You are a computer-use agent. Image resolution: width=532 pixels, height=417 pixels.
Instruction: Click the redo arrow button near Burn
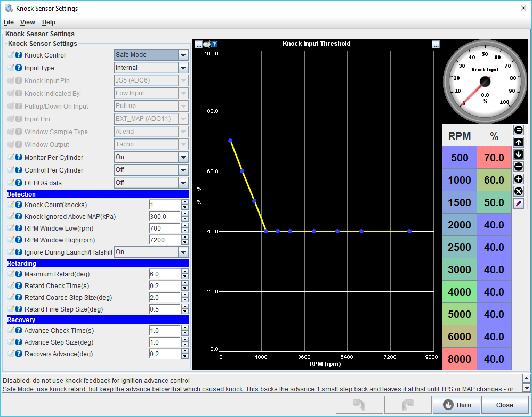click(408, 405)
